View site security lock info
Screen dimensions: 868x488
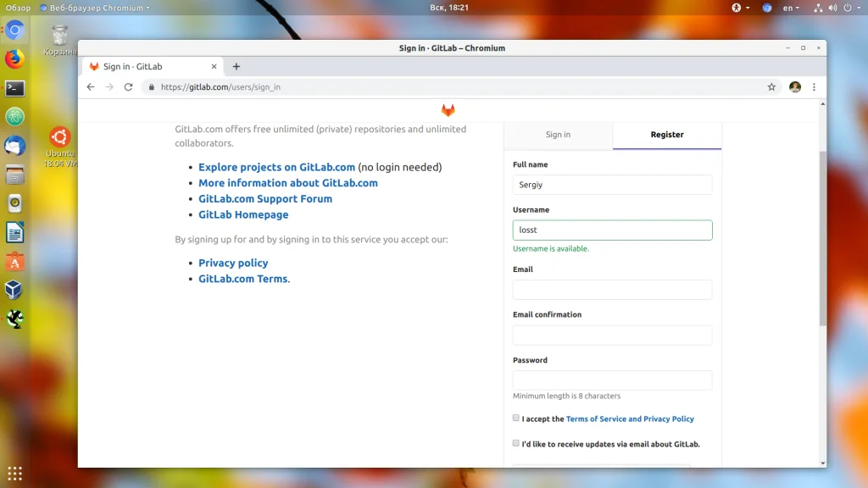152,87
